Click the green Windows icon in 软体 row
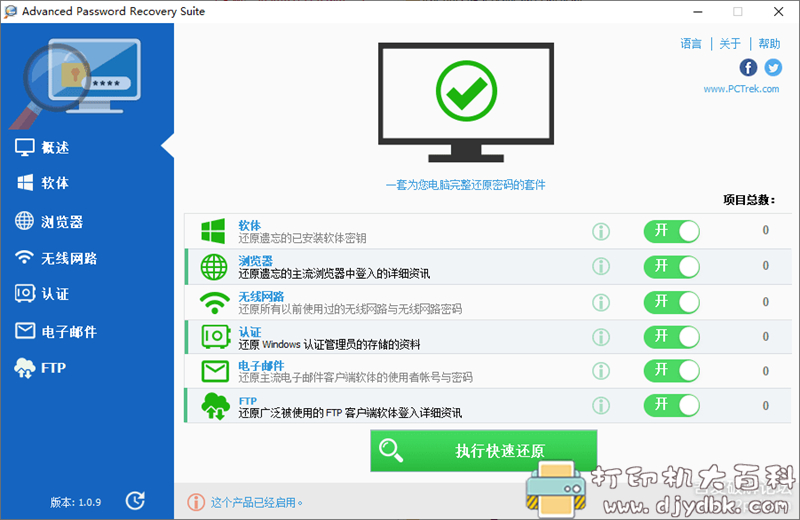 point(213,231)
